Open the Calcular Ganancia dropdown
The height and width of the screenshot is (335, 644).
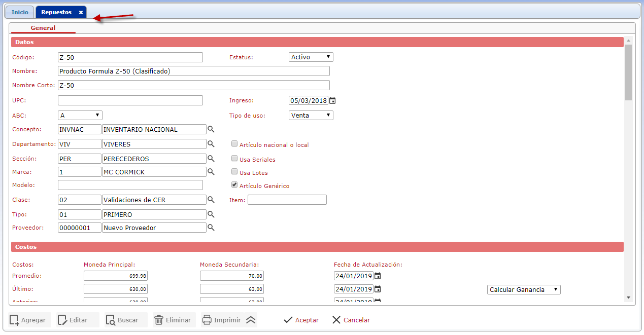523,289
